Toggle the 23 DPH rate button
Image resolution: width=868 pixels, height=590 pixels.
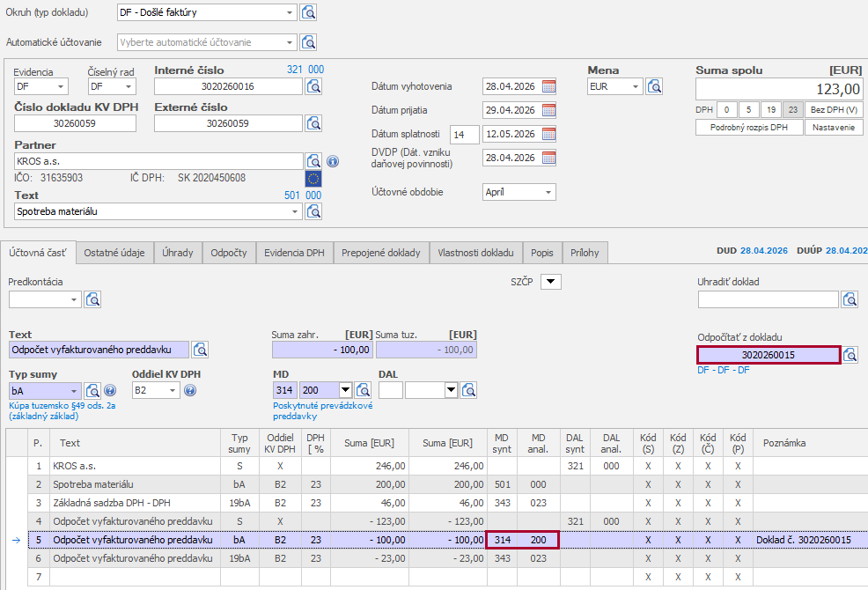pos(792,110)
